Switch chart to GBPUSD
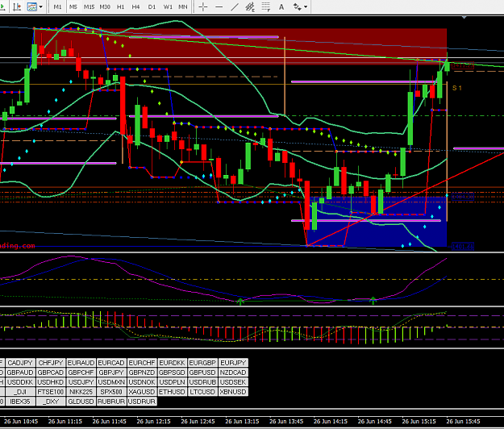 click(202, 373)
